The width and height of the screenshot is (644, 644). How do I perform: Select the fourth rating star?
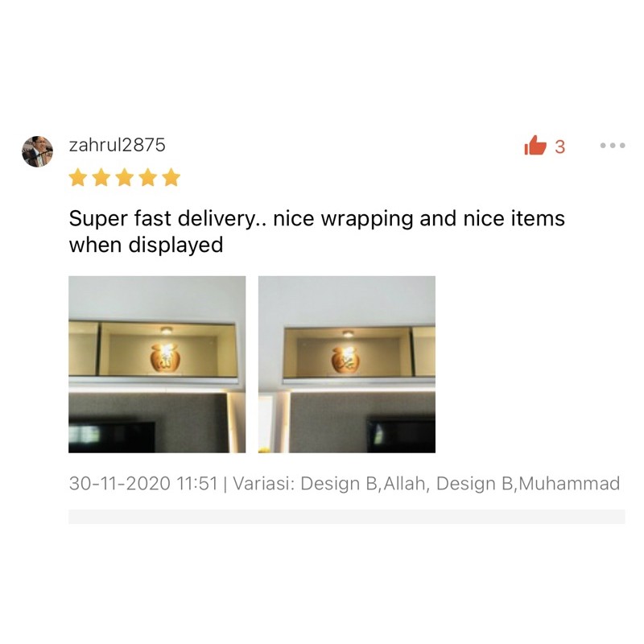point(148,178)
